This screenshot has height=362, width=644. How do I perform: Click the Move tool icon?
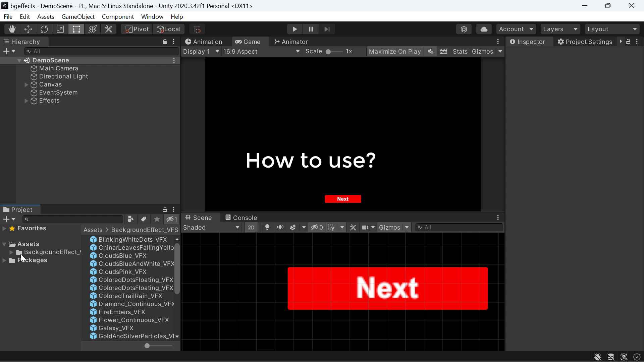point(28,29)
